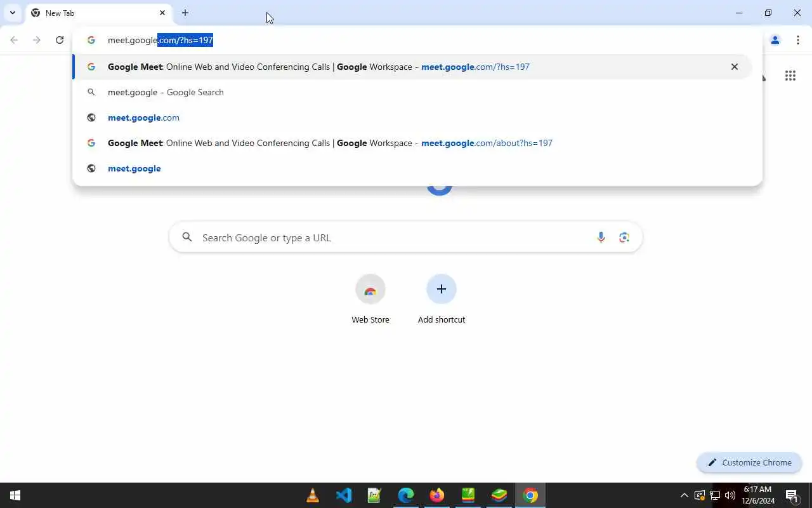Open Microsoft Edge from the taskbar
This screenshot has height=508, width=812.
[406, 495]
